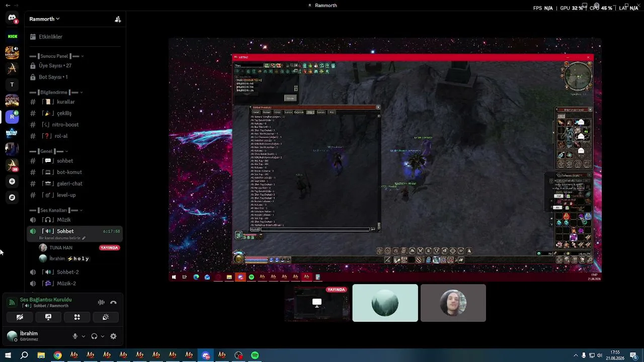This screenshot has width=644, height=362.
Task: Open Windows taskbar search
Action: pos(24,355)
